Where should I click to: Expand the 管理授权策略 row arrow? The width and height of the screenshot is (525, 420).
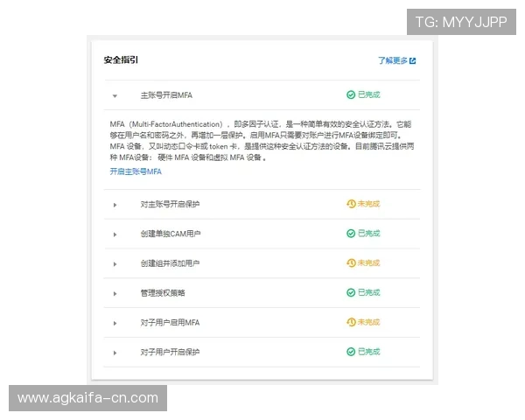pyautogui.click(x=115, y=293)
